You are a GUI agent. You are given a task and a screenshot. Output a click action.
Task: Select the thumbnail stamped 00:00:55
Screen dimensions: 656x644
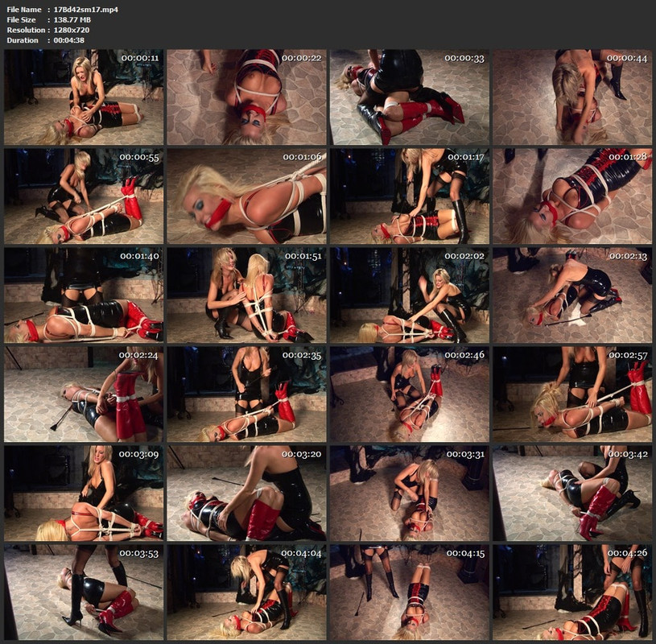[84, 196]
